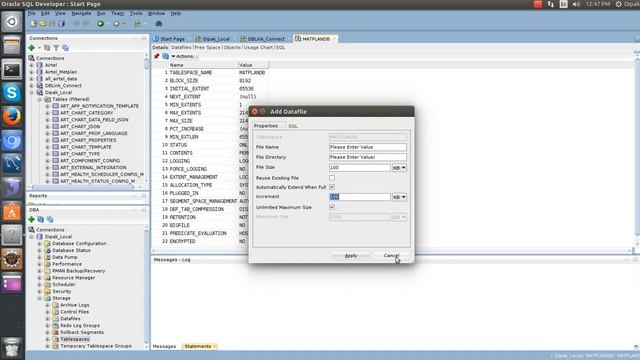Image resolution: width=640 pixels, height=360 pixels.
Task: Click the Save All toolbar icon
Action: click(x=61, y=24)
